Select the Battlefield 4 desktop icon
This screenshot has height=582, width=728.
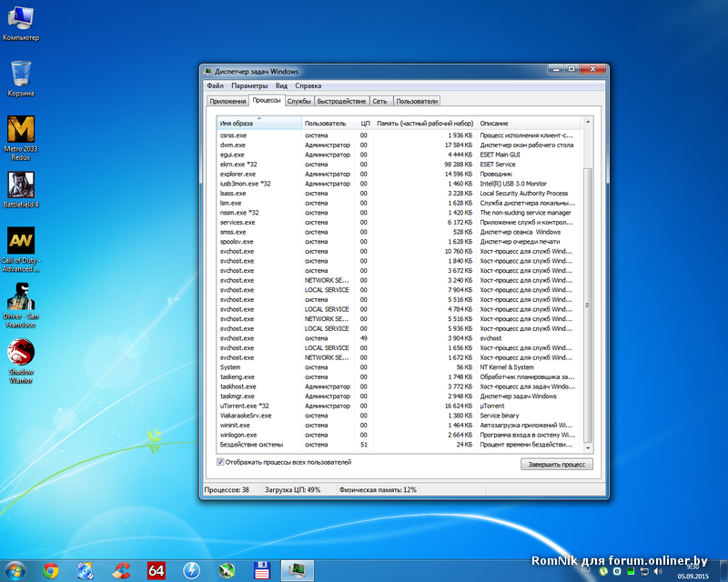coord(20,186)
